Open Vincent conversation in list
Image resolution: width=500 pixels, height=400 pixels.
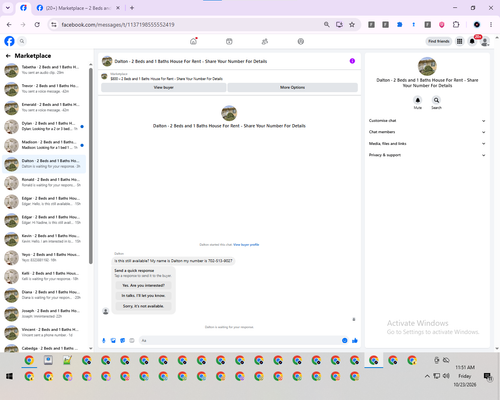[44, 332]
